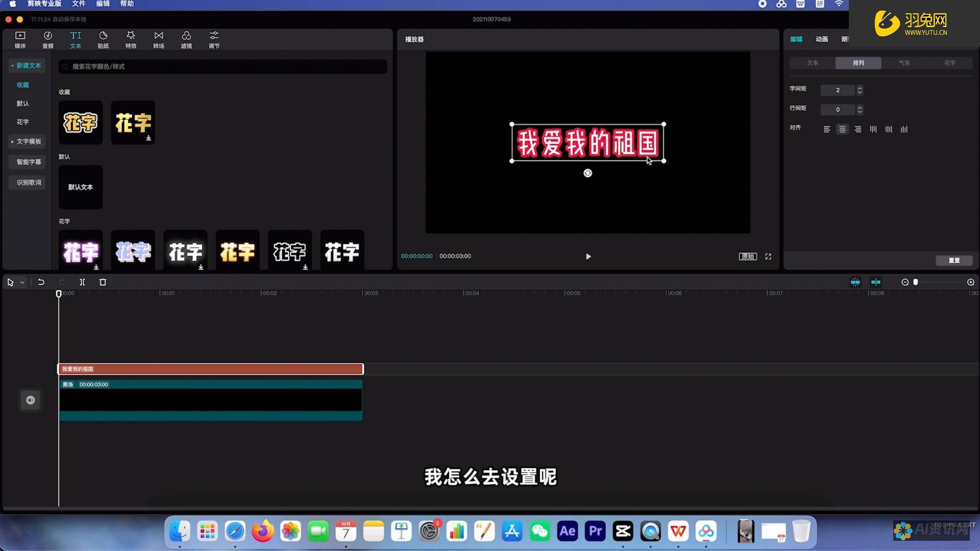Image resolution: width=980 pixels, height=551 pixels.
Task: Select 花字 in the sidebar
Action: click(x=22, y=122)
